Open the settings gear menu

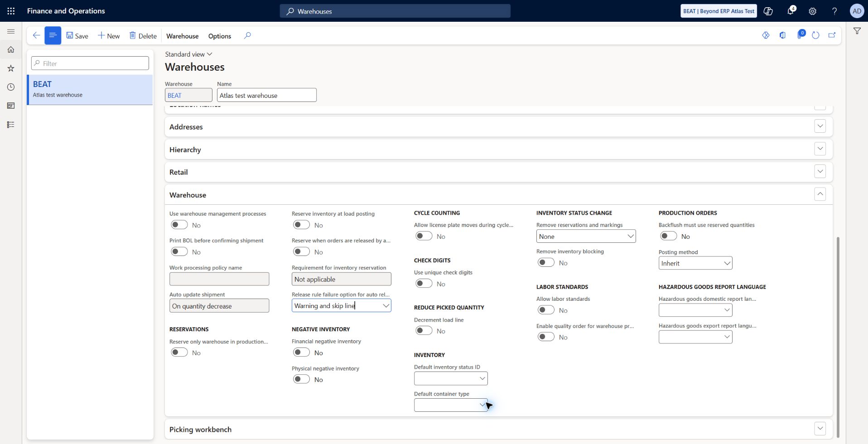813,11
